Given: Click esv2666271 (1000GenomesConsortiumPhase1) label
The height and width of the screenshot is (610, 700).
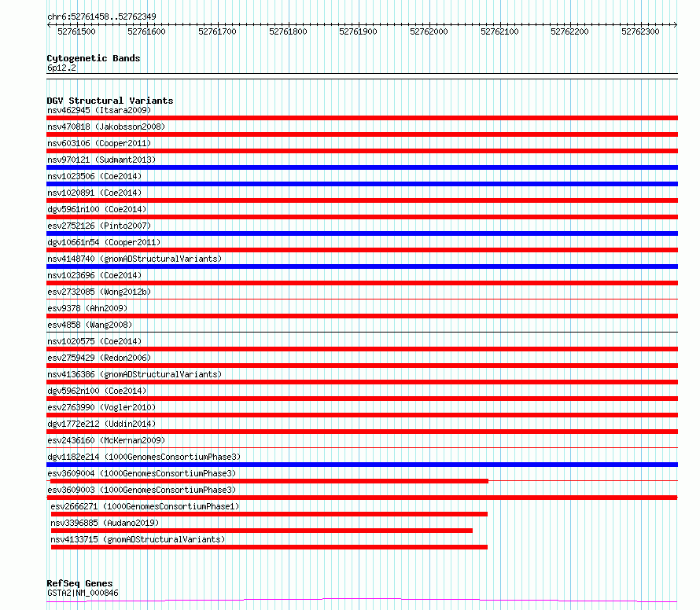Looking at the screenshot, I should [x=145, y=506].
